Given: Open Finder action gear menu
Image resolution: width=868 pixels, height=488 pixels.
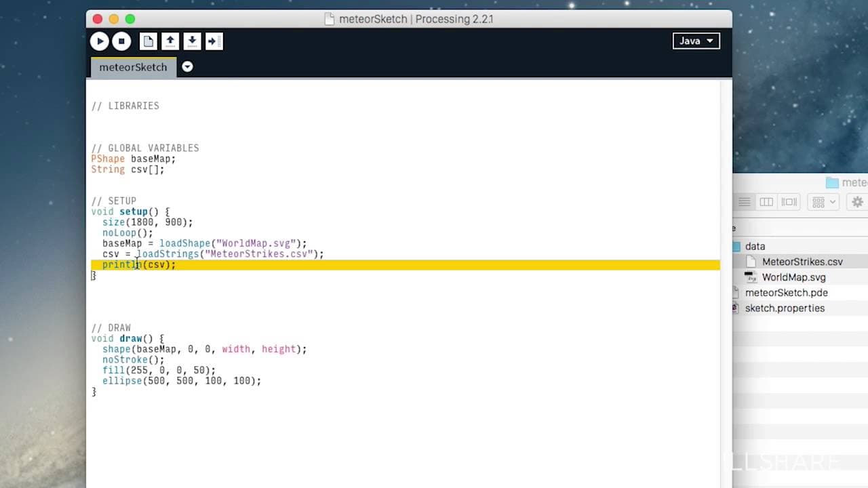Looking at the screenshot, I should pos(858,202).
